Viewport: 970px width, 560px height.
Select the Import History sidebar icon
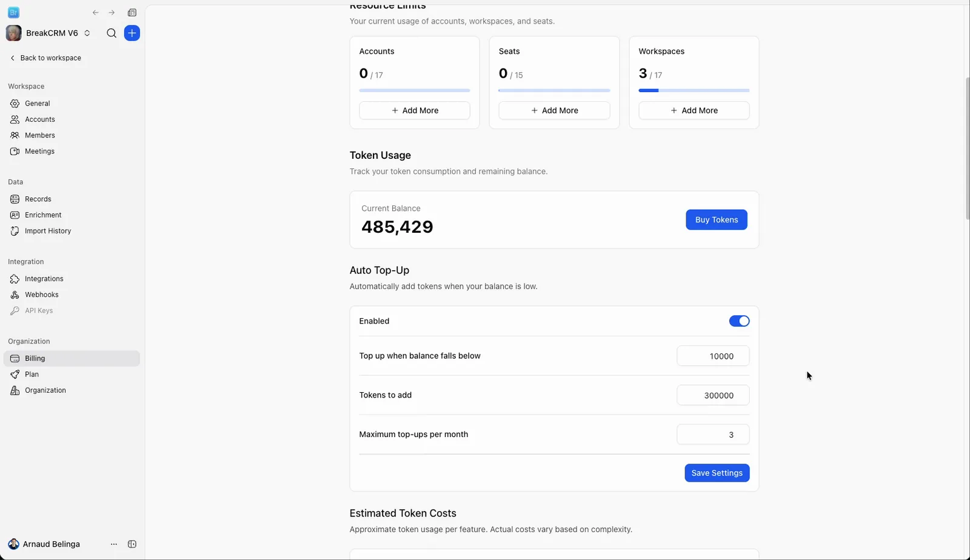pos(15,231)
